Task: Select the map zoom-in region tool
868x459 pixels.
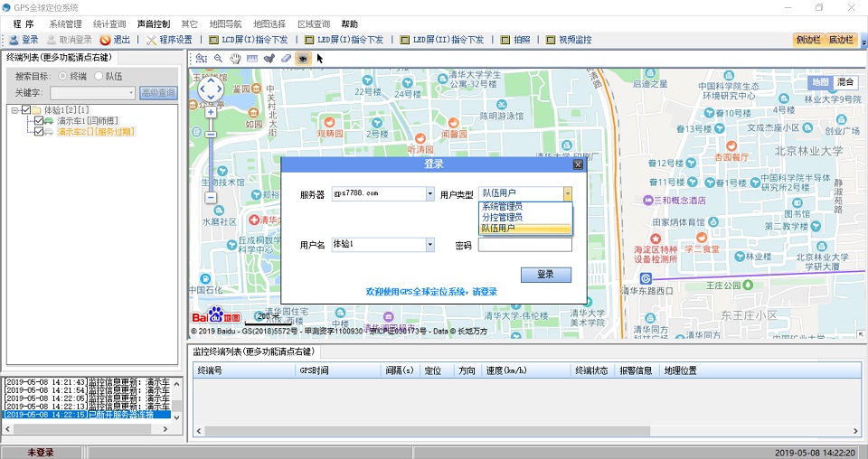Action: click(202, 58)
